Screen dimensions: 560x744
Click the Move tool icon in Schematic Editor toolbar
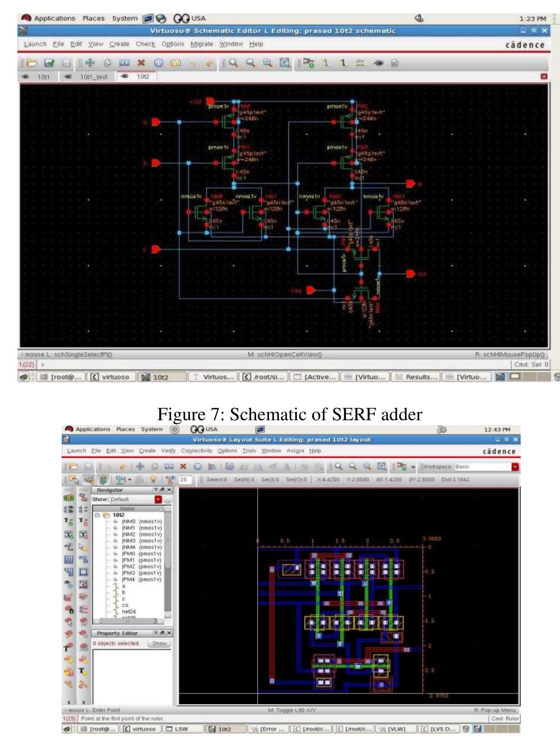(90, 63)
